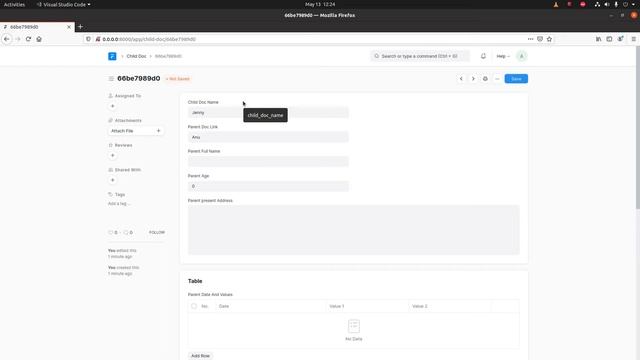Open the user avatar menu
Image resolution: width=640 pixels, height=360 pixels.
(x=522, y=56)
